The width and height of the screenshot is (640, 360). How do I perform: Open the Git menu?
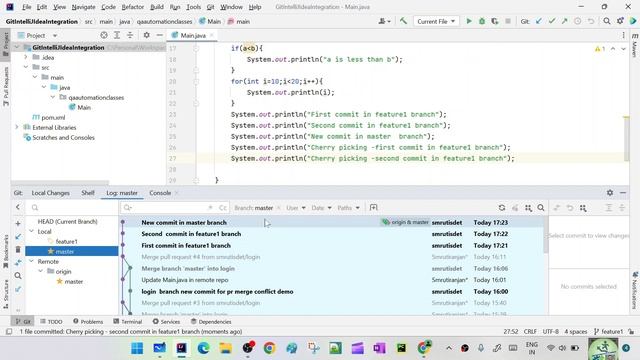pyautogui.click(x=211, y=7)
